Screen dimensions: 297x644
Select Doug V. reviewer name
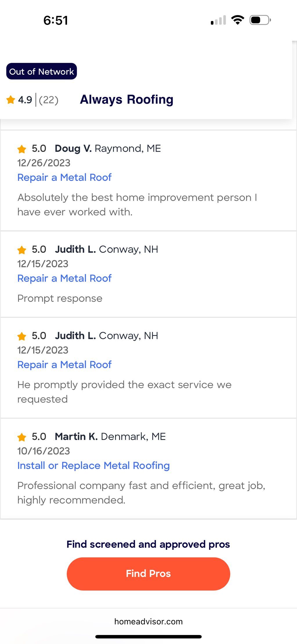click(73, 148)
